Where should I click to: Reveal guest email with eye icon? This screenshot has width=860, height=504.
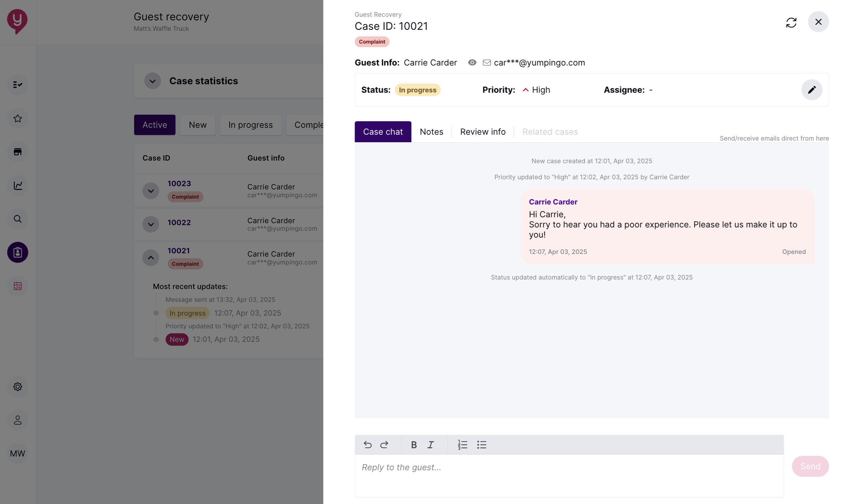pyautogui.click(x=472, y=62)
